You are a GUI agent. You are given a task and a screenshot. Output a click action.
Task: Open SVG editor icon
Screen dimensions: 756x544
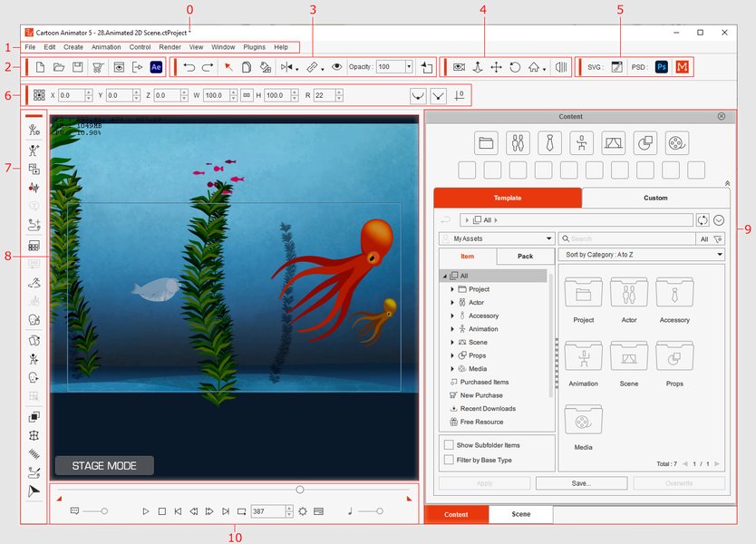click(x=616, y=67)
